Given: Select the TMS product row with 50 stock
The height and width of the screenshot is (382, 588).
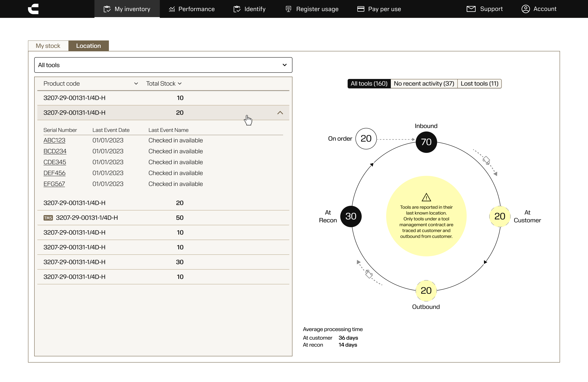Looking at the screenshot, I should (x=163, y=218).
